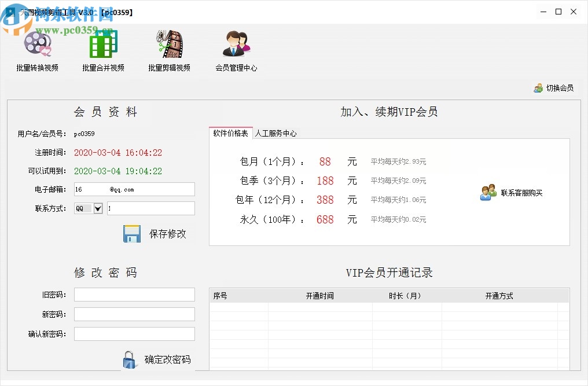588x386 pixels.
Task: Click the 保存修改 button text
Action: (168, 234)
